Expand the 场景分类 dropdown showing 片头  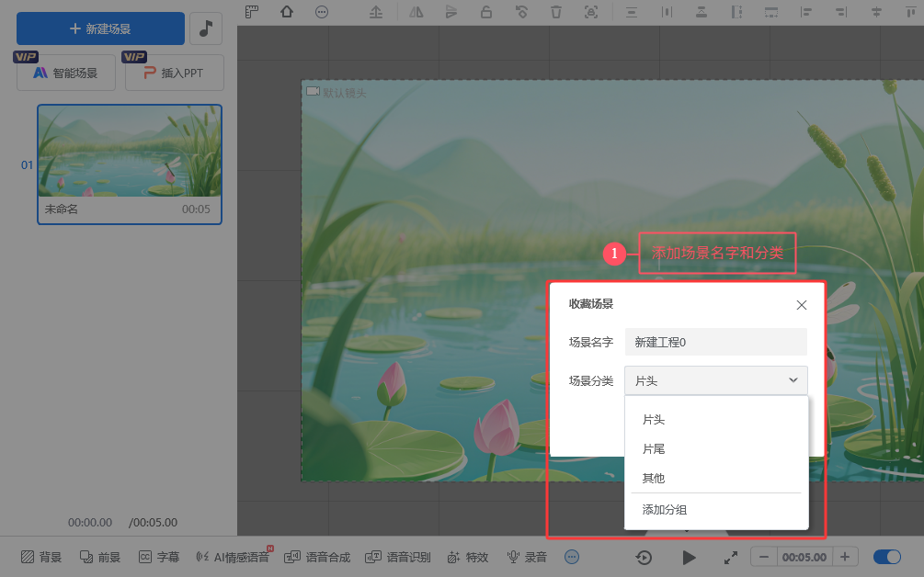[715, 380]
